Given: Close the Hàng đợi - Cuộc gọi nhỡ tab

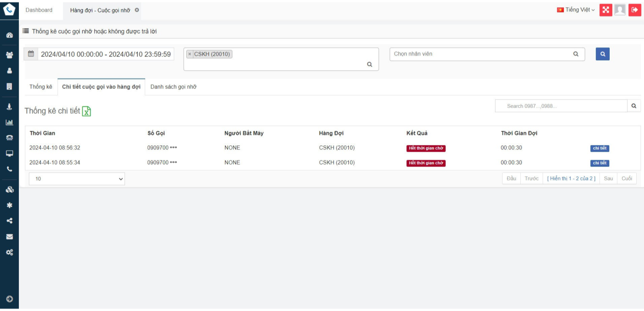Looking at the screenshot, I should click(137, 10).
